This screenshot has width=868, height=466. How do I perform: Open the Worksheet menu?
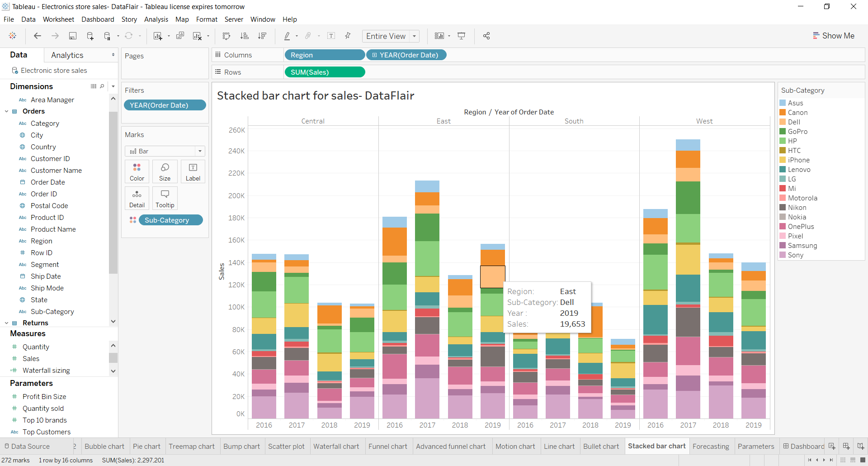58,19
